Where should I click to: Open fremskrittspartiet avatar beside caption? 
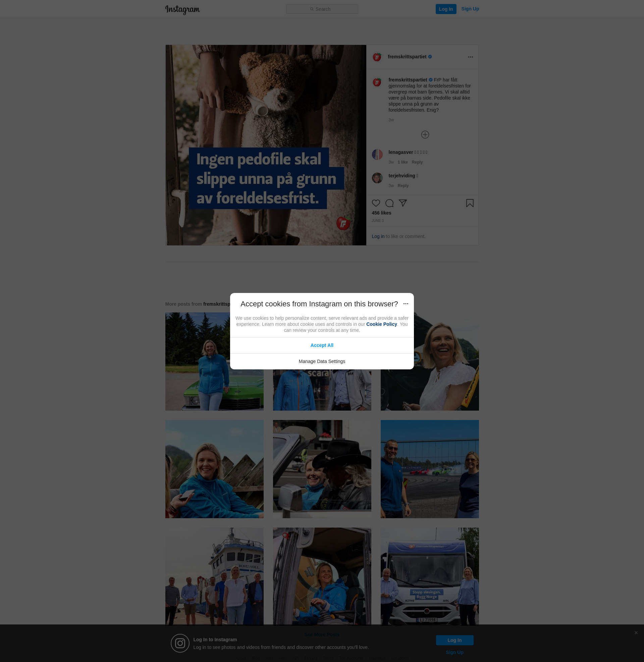[x=377, y=82]
